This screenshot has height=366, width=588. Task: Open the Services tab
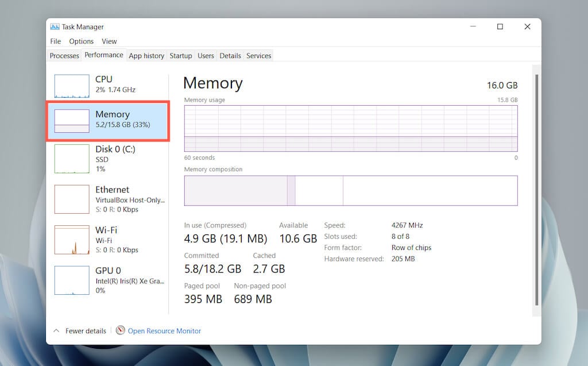(x=259, y=56)
